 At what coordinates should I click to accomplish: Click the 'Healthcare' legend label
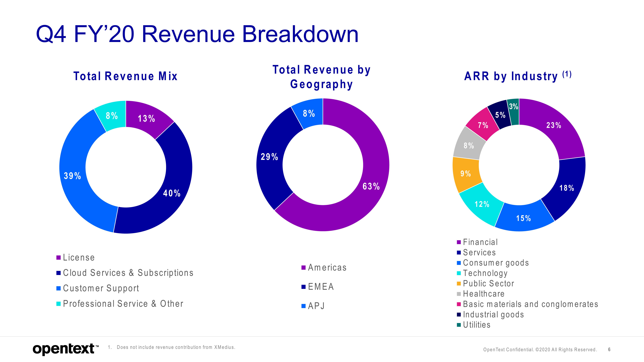[484, 294]
